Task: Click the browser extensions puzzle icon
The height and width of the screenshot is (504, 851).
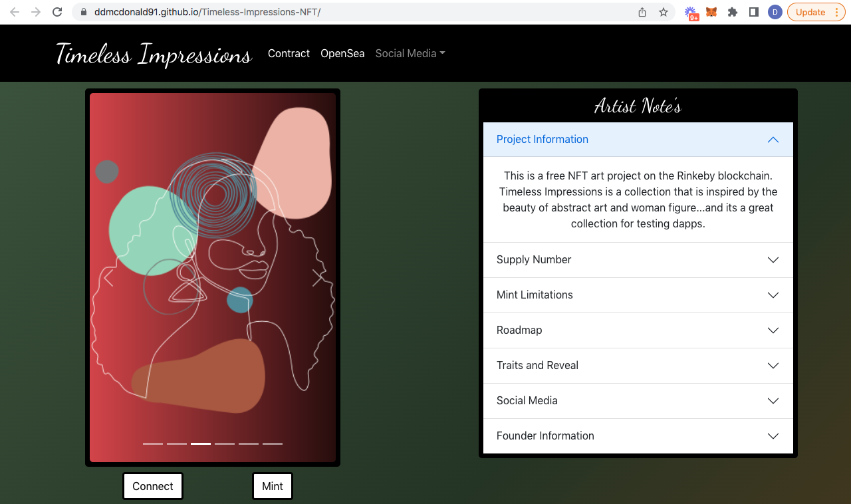Action: coord(732,12)
